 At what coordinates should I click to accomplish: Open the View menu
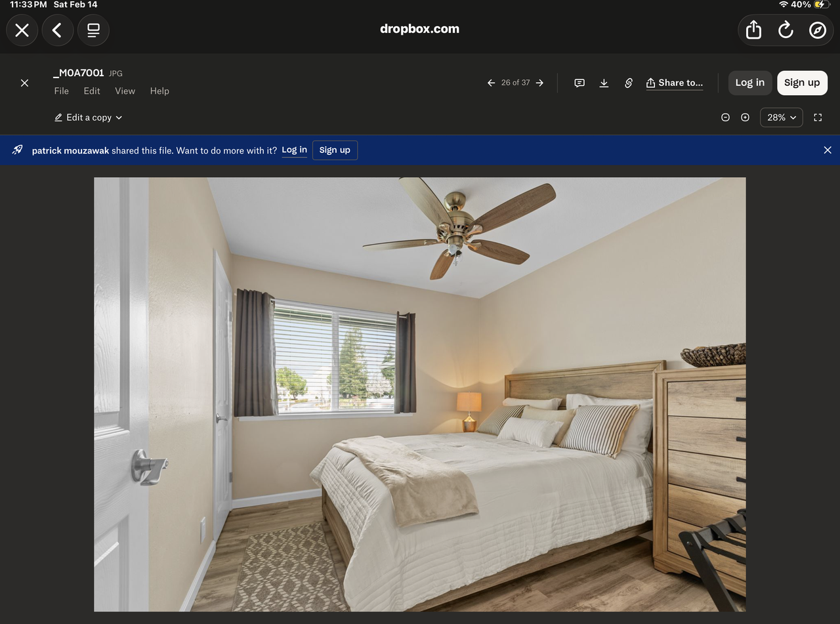coord(125,91)
